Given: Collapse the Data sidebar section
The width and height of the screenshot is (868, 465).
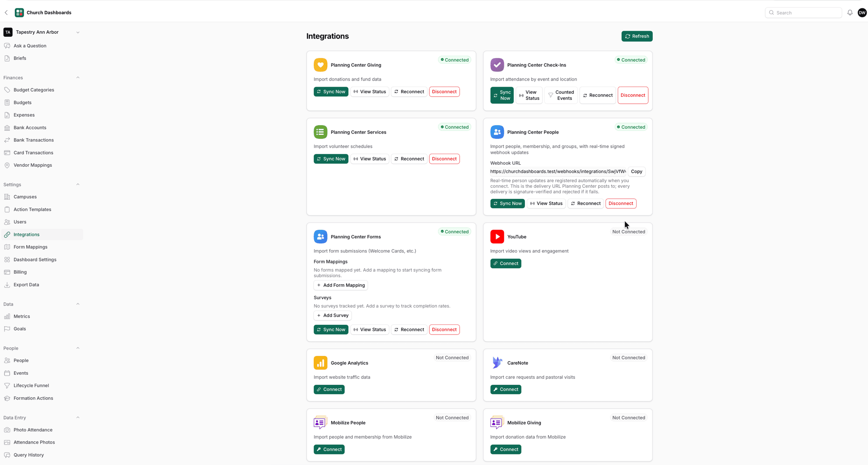Looking at the screenshot, I should [78, 304].
